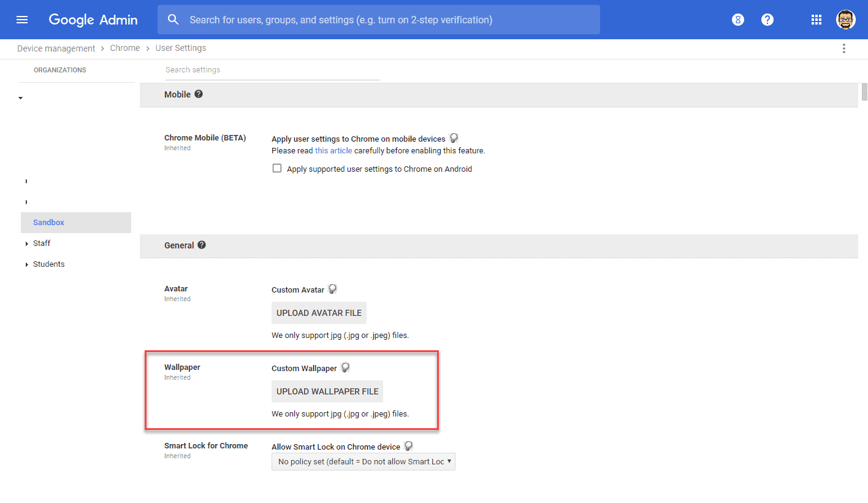Click the Chrome Mobile (BETA) label
The image size is (868, 503).
(x=205, y=138)
